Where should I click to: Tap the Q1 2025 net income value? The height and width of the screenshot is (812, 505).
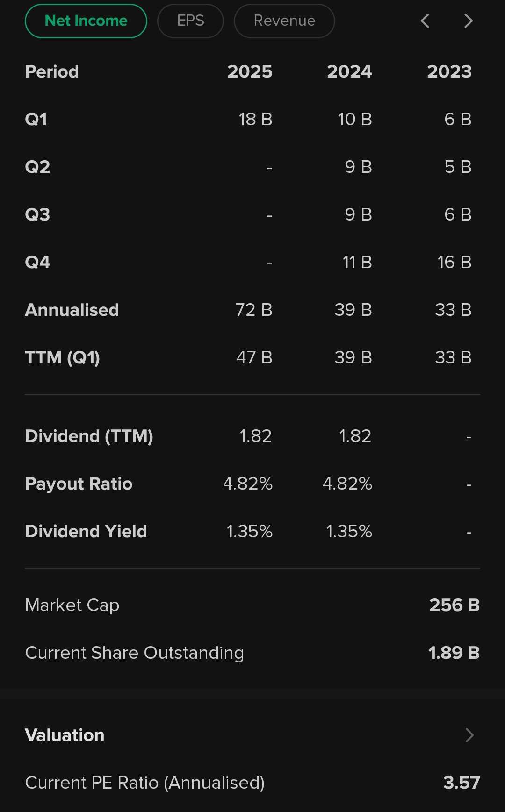tap(255, 119)
